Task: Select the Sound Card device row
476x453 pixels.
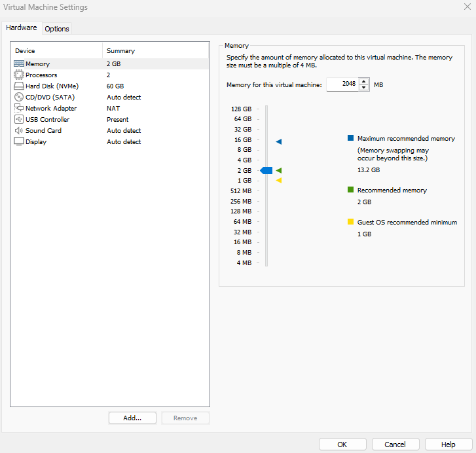Action: pos(111,130)
